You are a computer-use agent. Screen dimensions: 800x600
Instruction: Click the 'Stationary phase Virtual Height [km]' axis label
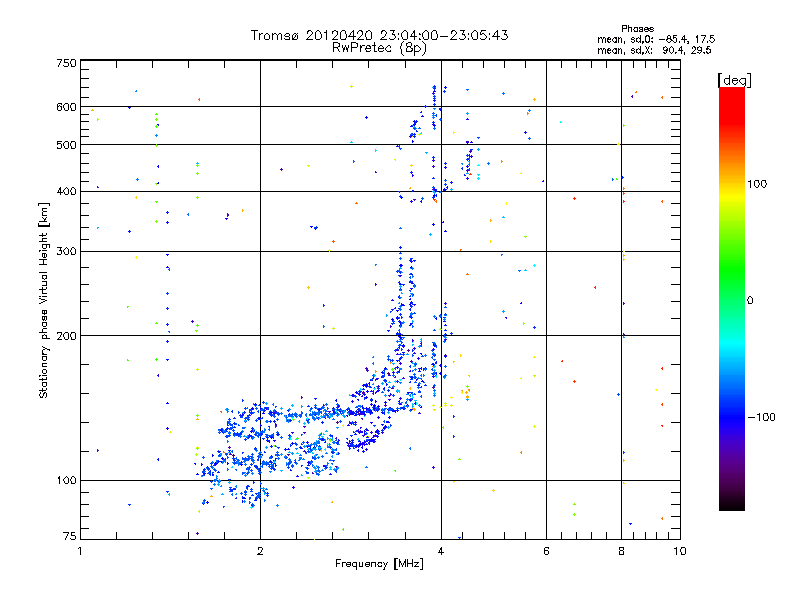tap(43, 300)
